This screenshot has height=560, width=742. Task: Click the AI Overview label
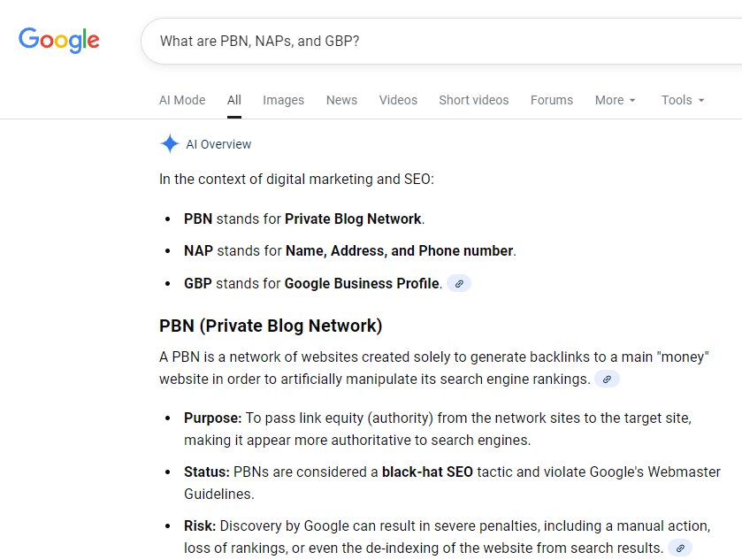[x=218, y=144]
